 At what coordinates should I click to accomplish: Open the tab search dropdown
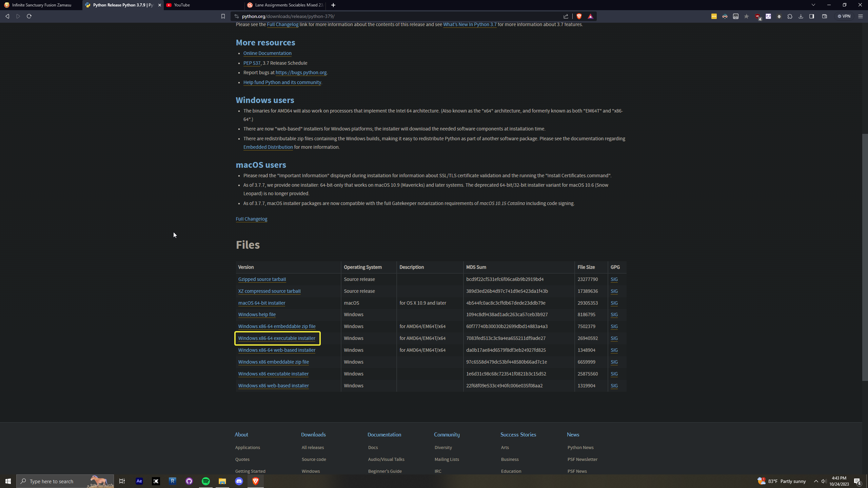[x=813, y=5]
